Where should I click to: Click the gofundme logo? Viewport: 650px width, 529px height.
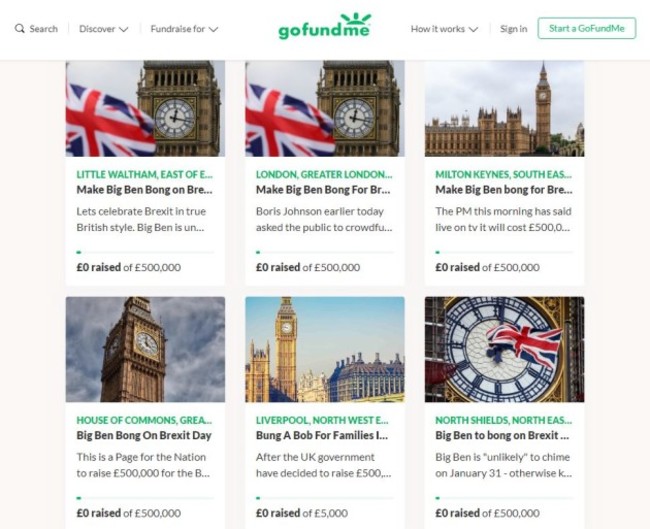pos(325,27)
